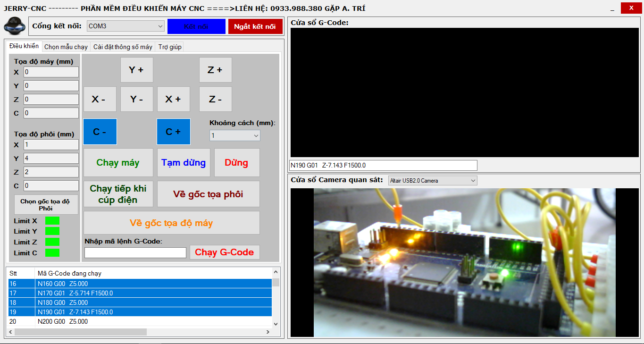Image resolution: width=644 pixels, height=344 pixels.
Task: Open the Altair USB2.0 Camera dropdown
Action: pyautogui.click(x=432, y=181)
